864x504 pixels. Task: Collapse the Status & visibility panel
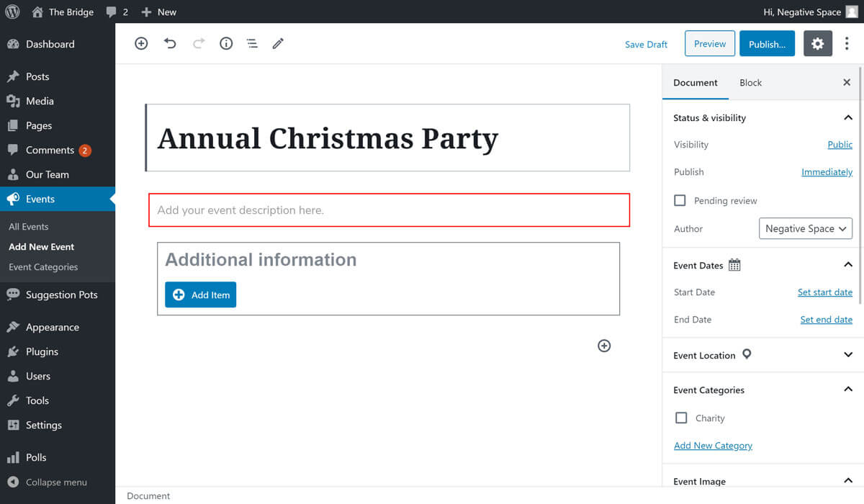(847, 117)
